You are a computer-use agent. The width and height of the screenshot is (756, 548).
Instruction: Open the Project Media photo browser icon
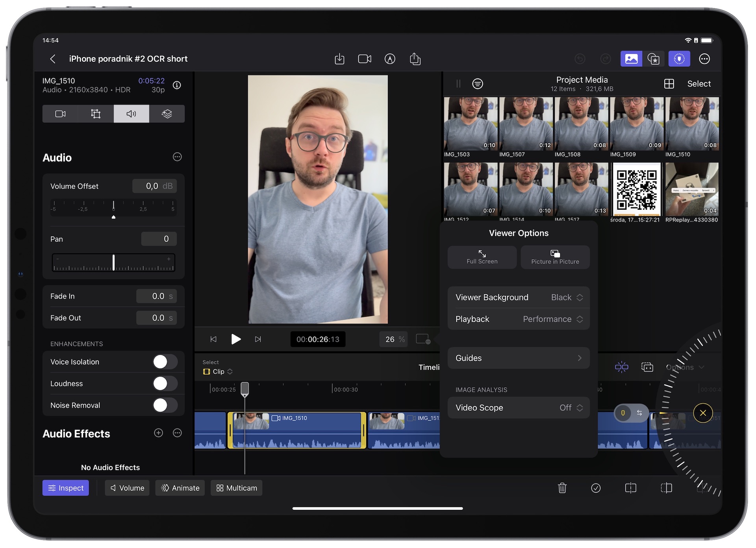[x=631, y=59]
